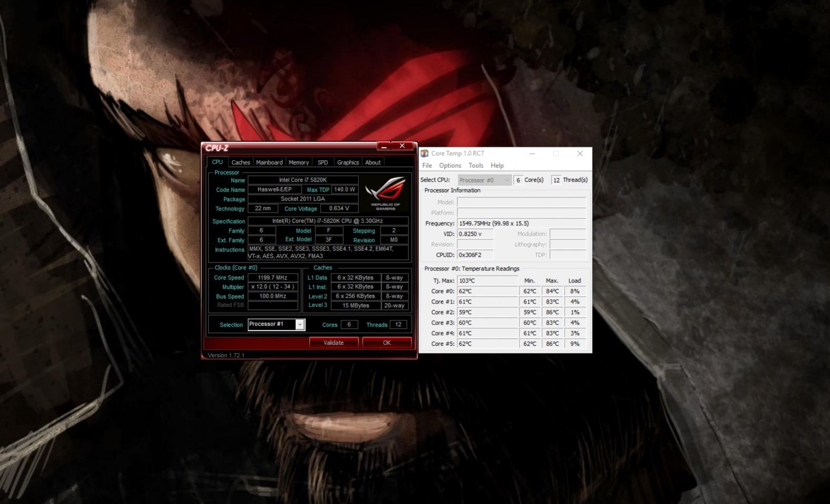Click the empty Model field in Core Temp
This screenshot has width=830, height=504.
coord(521,202)
